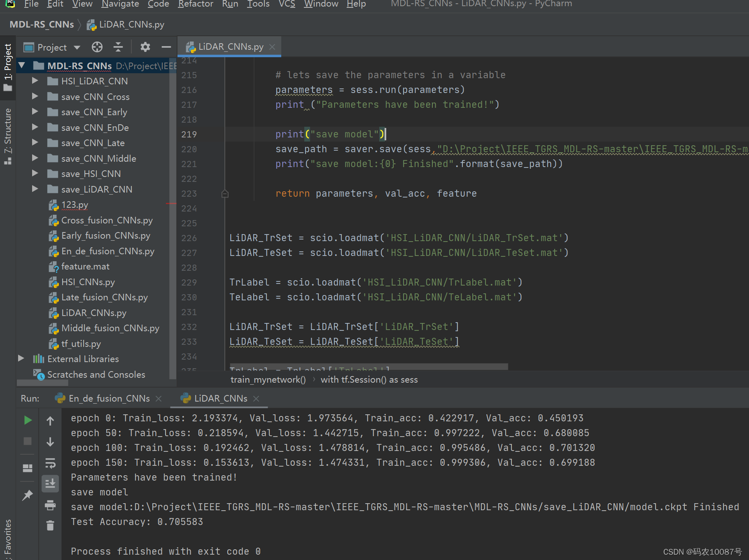The height and width of the screenshot is (560, 749).
Task: Click LiDAR_CNNs.py in the navigation breadcrumb
Action: [126, 25]
